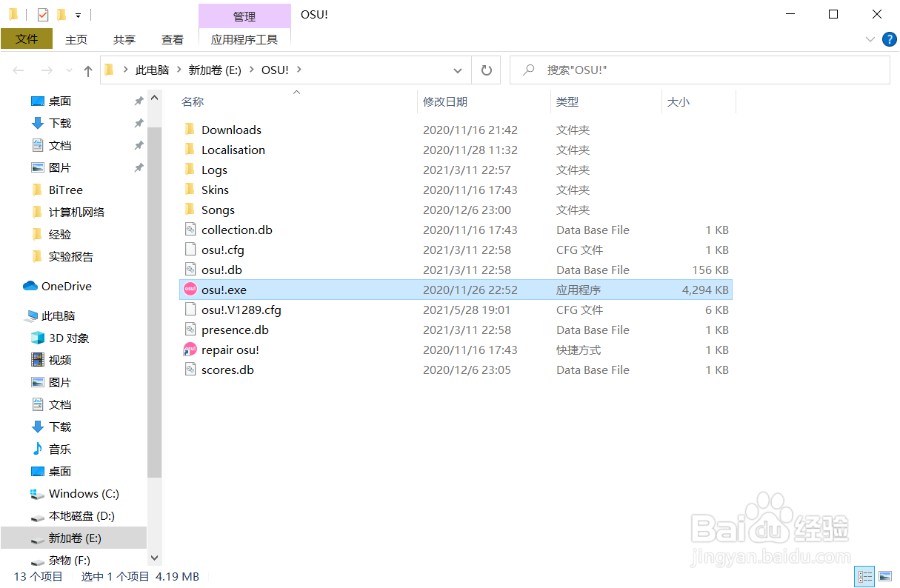Refresh the current folder view
Viewport: 900px width, 588px height.
point(487,70)
